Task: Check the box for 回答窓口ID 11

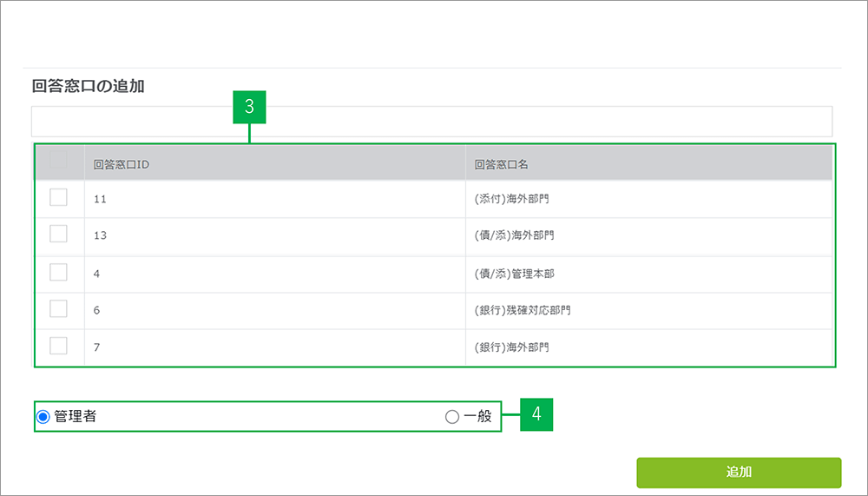Action: click(x=58, y=197)
